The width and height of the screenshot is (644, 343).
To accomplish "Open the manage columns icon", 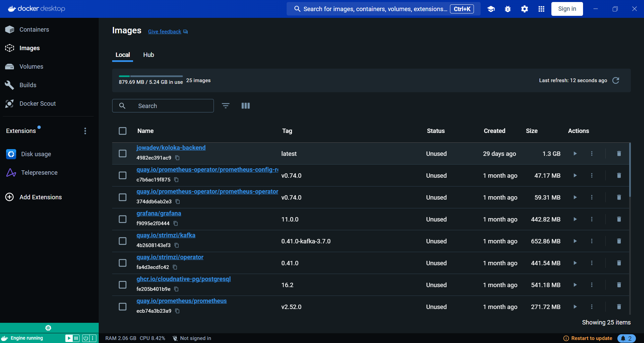I will pos(246,106).
